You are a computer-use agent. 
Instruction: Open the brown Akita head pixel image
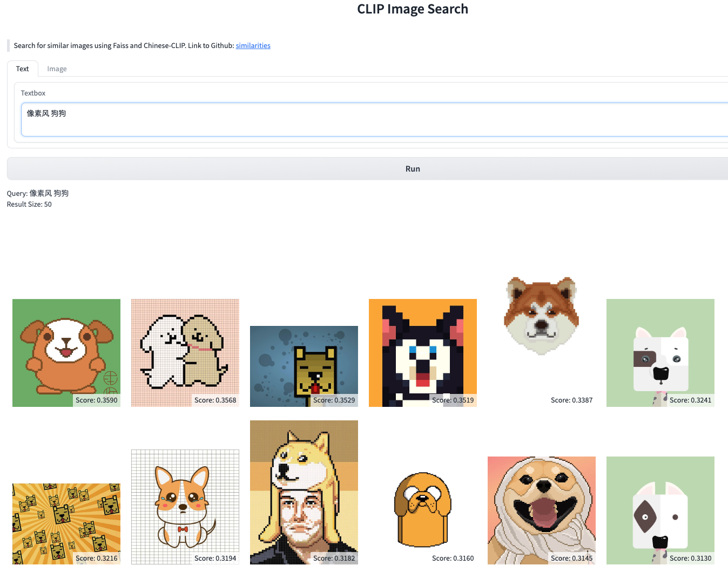[x=541, y=316]
